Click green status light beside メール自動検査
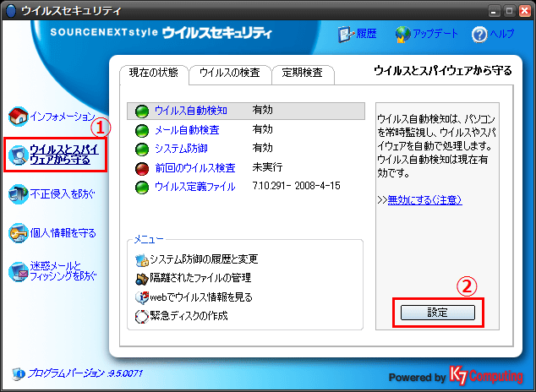The width and height of the screenshot is (536, 392). pos(142,130)
